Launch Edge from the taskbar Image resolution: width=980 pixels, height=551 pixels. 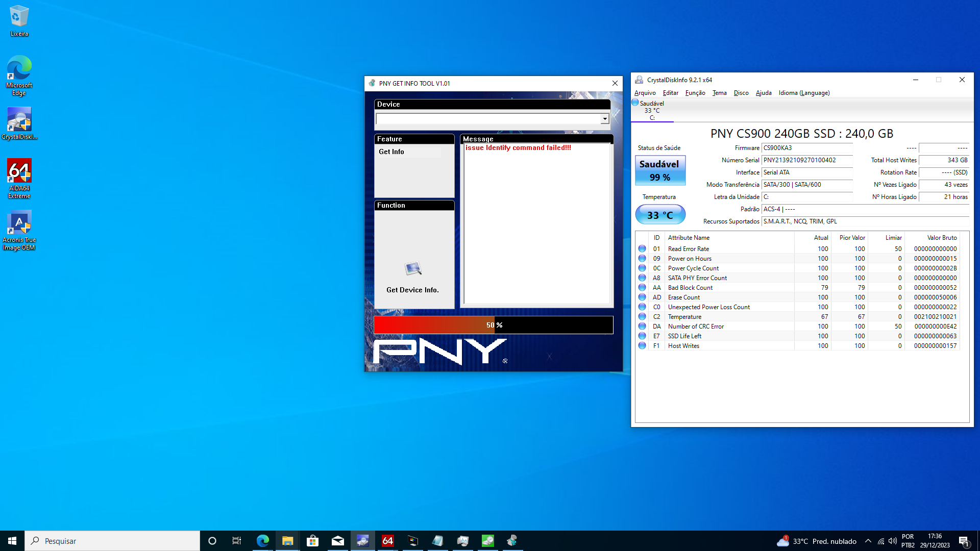tap(262, 541)
